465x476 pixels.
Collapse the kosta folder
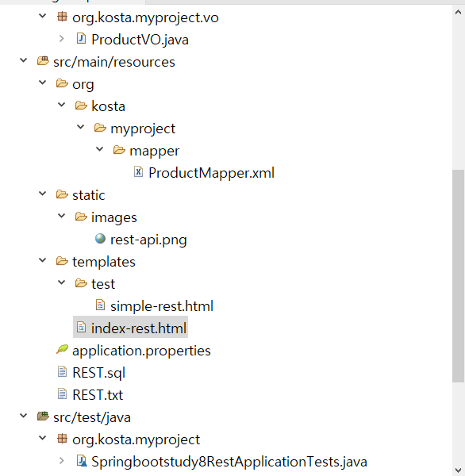(62, 105)
